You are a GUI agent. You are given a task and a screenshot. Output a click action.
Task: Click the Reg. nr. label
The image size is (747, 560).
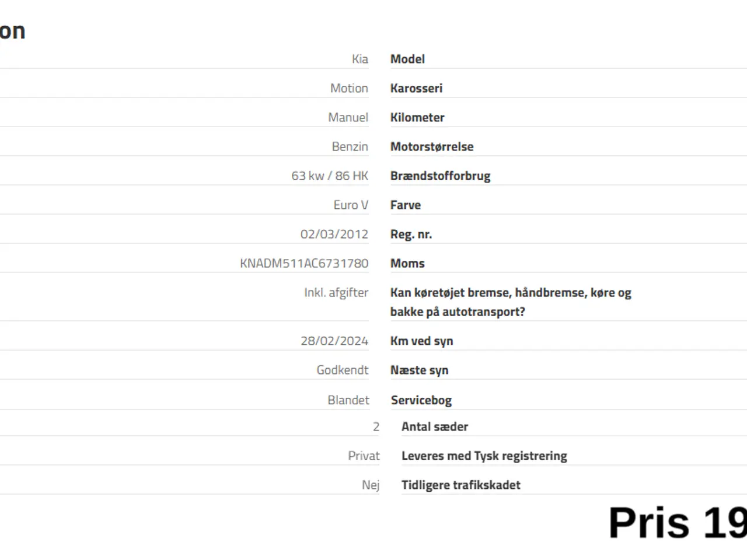[411, 235]
